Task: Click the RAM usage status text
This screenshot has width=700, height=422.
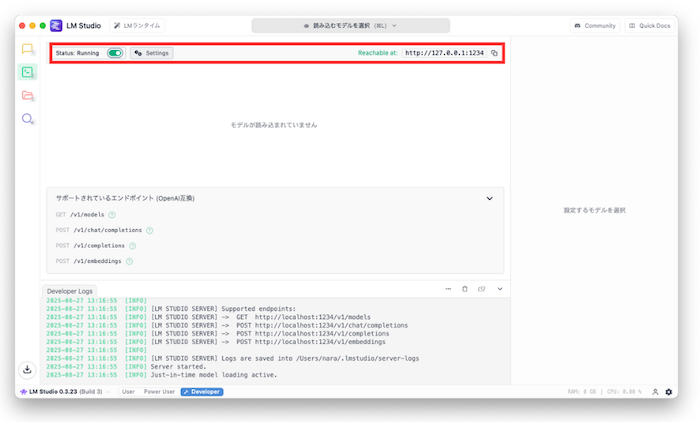Action: click(x=582, y=392)
